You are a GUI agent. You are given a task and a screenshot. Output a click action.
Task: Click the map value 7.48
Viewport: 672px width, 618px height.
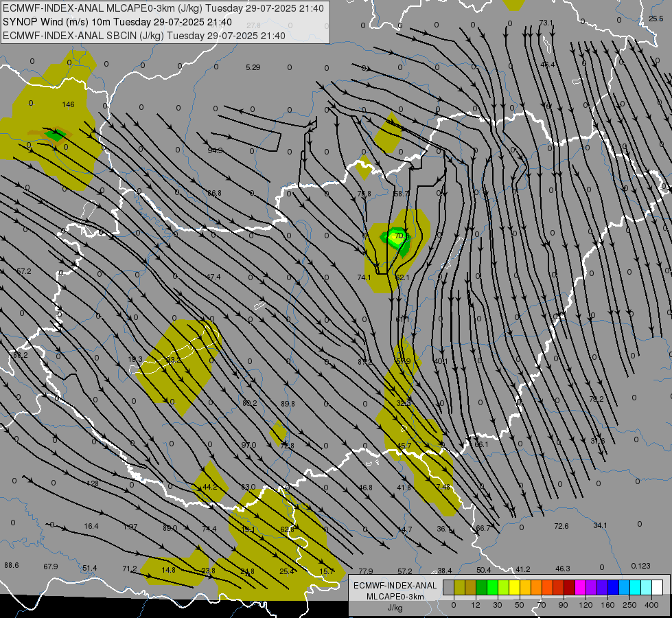(x=443, y=487)
